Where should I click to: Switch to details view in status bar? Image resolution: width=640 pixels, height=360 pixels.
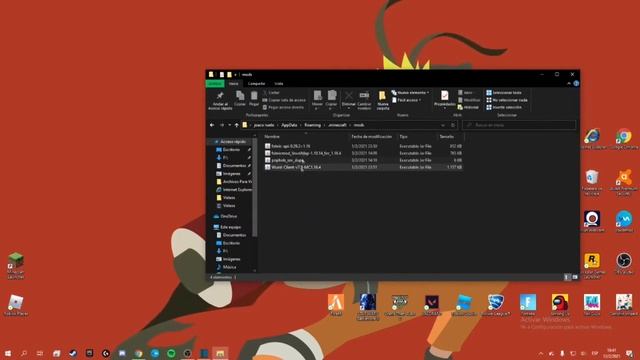point(567,277)
